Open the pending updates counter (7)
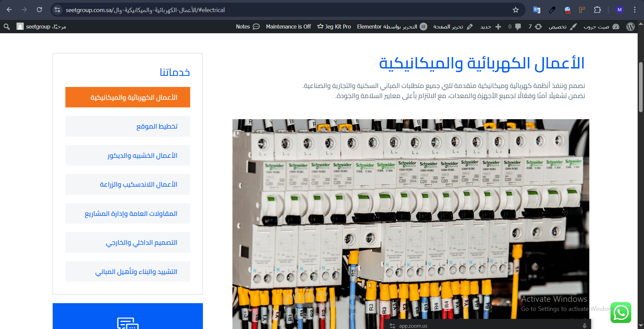Image resolution: width=644 pixels, height=329 pixels. (x=535, y=27)
